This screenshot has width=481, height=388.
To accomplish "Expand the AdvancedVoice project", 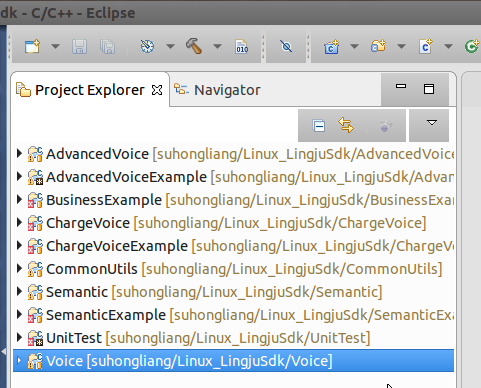I will pyautogui.click(x=19, y=153).
